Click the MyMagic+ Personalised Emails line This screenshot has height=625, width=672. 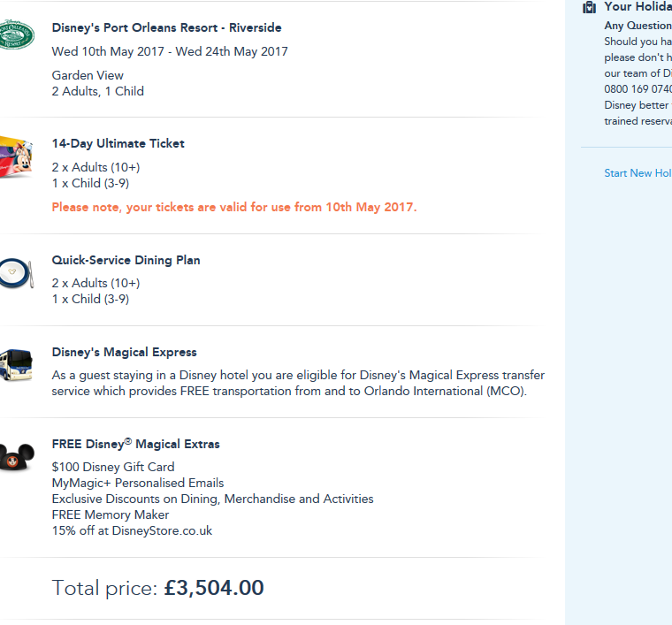click(138, 483)
